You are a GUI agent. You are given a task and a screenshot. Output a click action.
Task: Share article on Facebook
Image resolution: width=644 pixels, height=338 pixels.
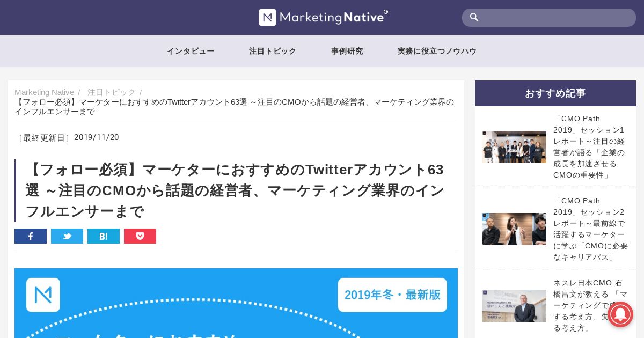click(x=31, y=236)
